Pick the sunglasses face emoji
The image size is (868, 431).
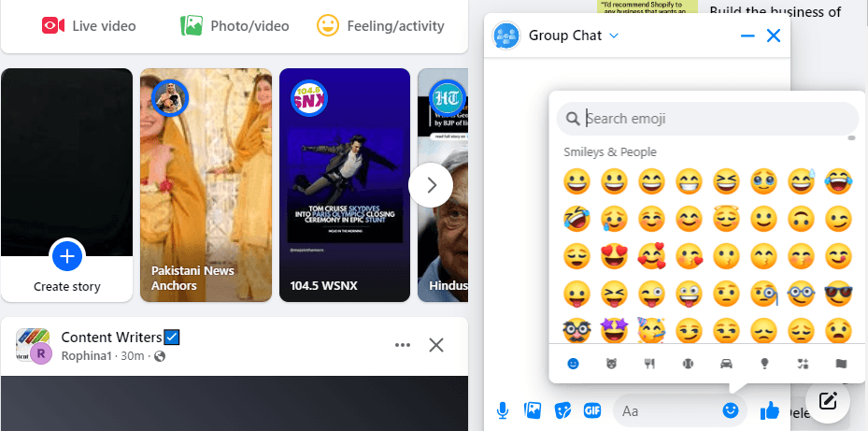pos(839,294)
